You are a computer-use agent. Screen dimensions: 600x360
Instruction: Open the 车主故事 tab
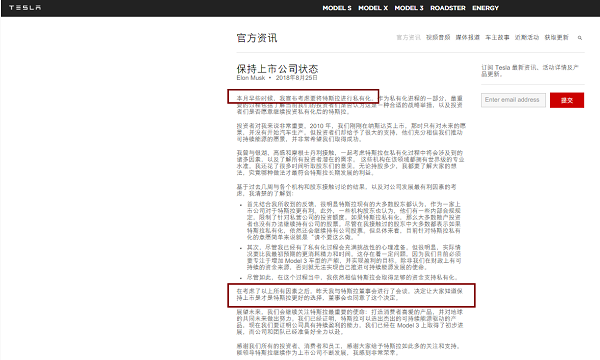click(x=497, y=37)
